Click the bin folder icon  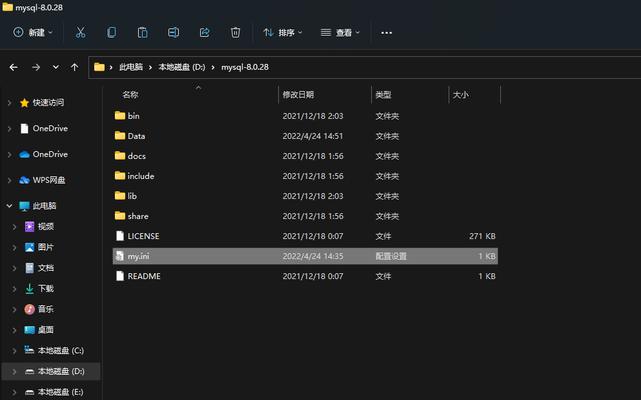(x=120, y=116)
